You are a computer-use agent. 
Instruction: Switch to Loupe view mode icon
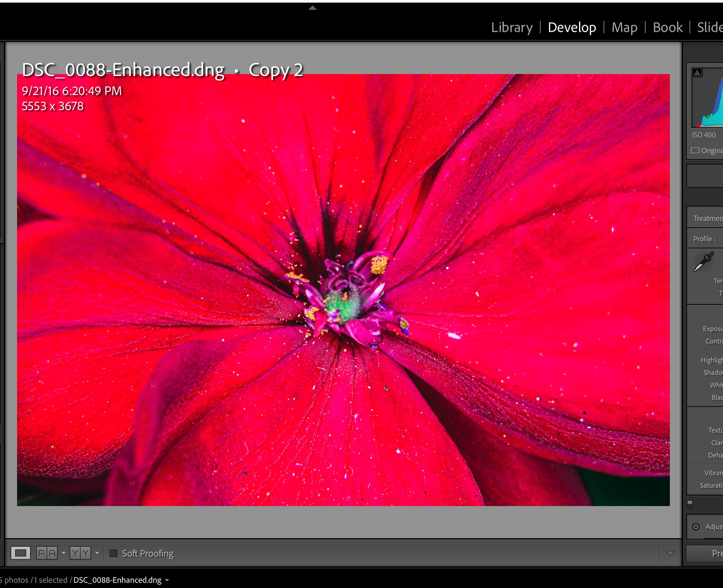click(x=20, y=553)
